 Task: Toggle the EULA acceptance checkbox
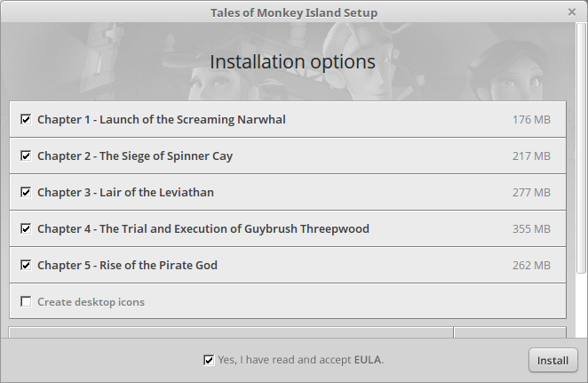pos(209,360)
